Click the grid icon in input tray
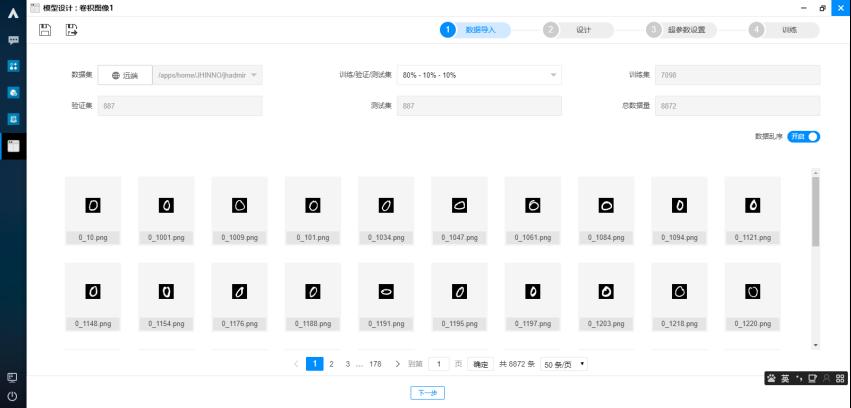Image resolution: width=851 pixels, height=408 pixels. click(840, 379)
